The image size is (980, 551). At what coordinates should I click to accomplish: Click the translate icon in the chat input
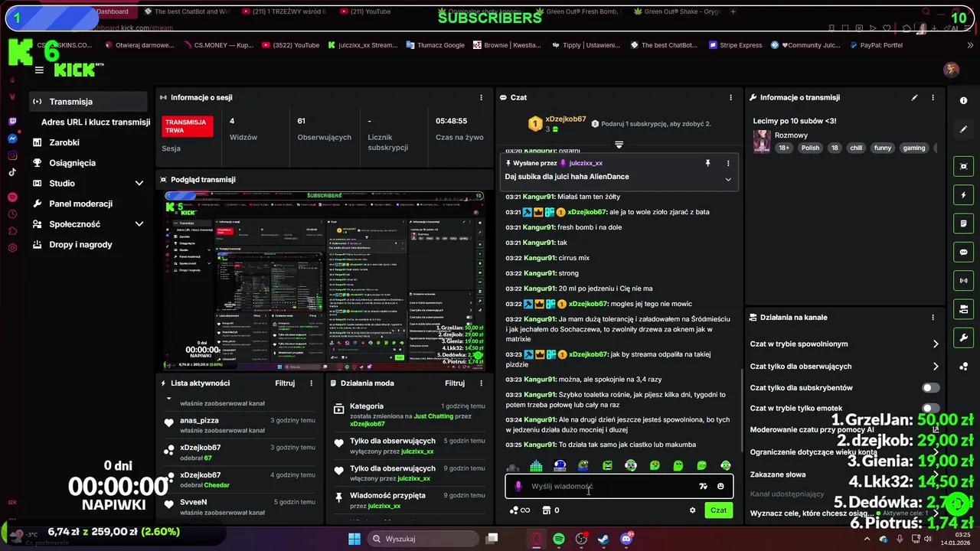703,486
